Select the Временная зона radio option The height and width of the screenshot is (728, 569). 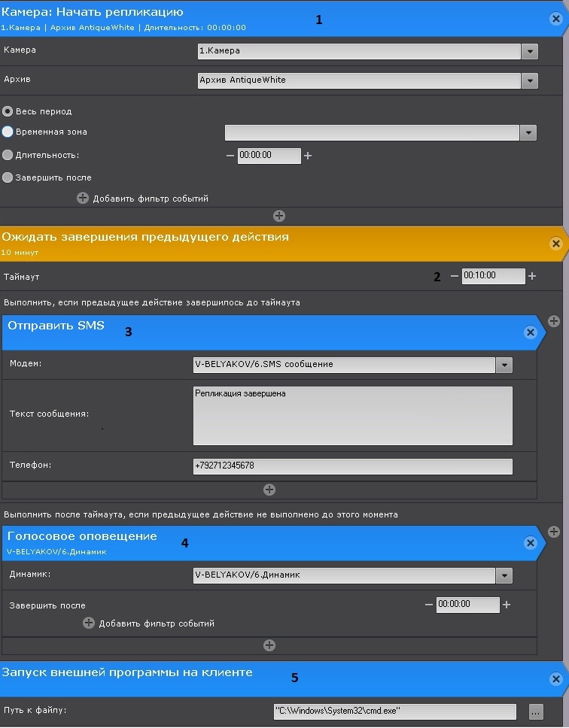click(8, 132)
